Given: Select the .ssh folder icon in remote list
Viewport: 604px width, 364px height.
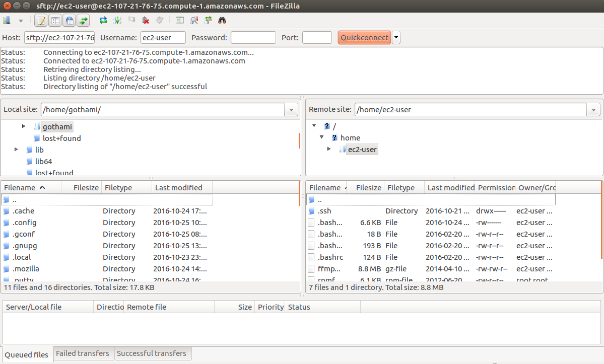Looking at the screenshot, I should (312, 211).
